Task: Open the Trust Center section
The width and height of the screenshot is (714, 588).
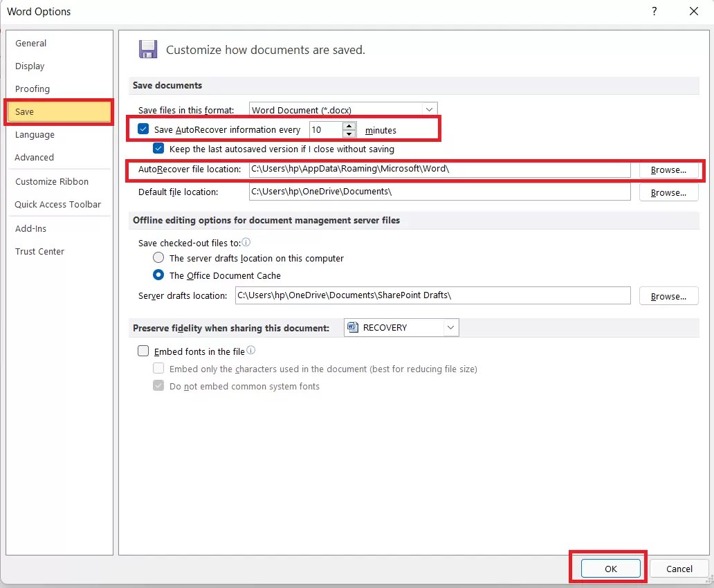Action: 39,251
